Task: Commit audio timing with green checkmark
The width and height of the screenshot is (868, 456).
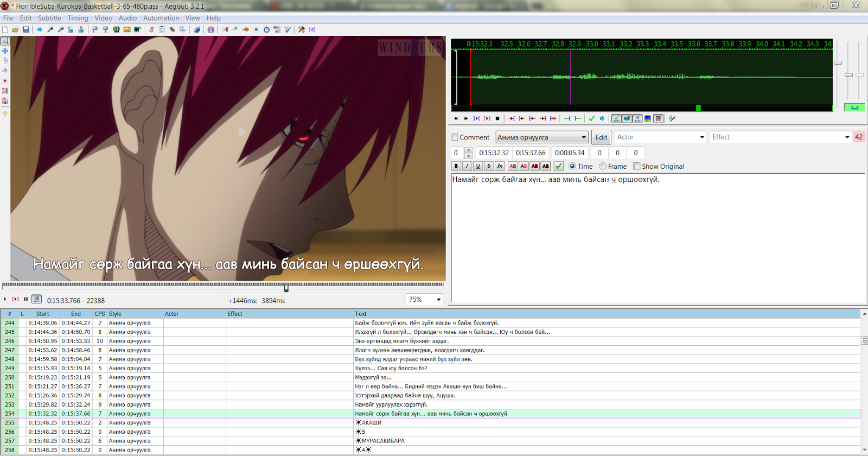Action: coord(592,118)
